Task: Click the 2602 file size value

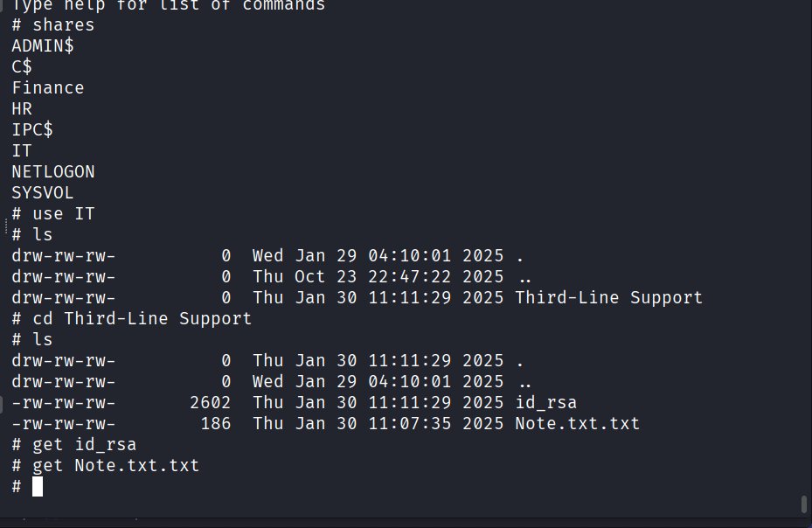Action: click(x=210, y=403)
